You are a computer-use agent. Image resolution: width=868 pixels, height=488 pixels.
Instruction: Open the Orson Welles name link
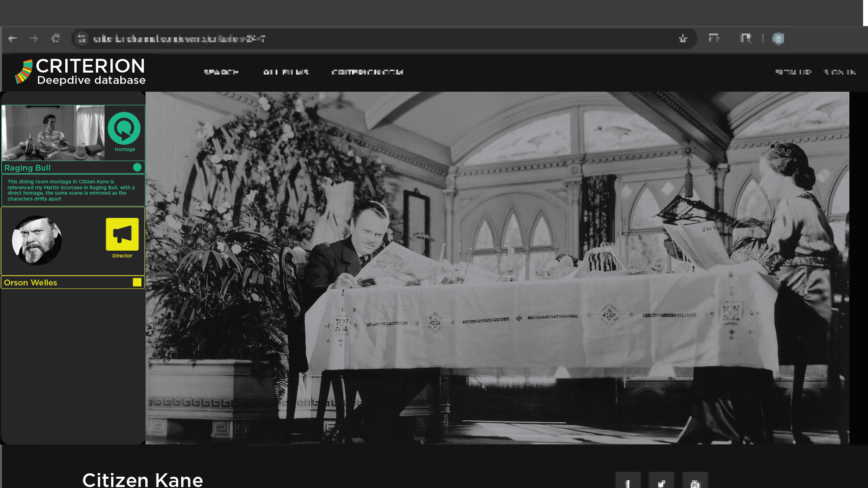[x=30, y=283]
